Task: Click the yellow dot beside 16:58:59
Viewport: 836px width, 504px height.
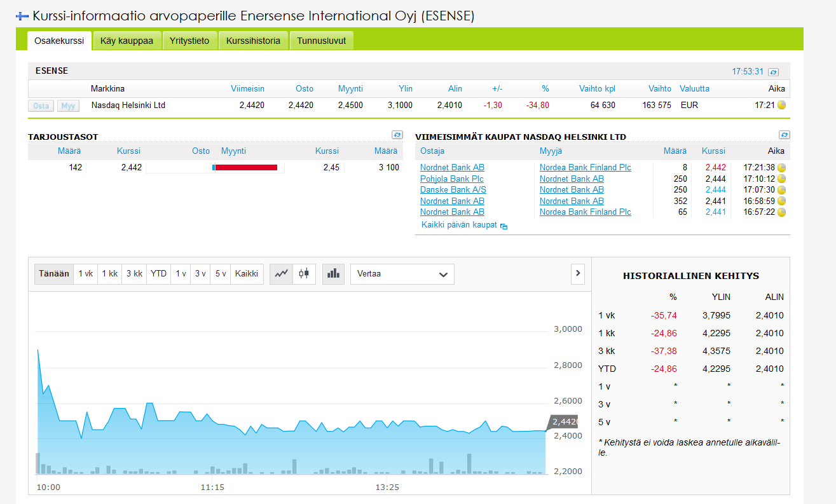Action: click(x=781, y=201)
